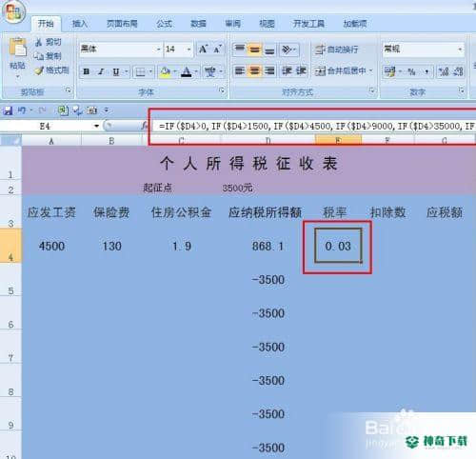Click the Cut scissors icon
Viewport: 476px width, 459px height.
click(x=39, y=42)
